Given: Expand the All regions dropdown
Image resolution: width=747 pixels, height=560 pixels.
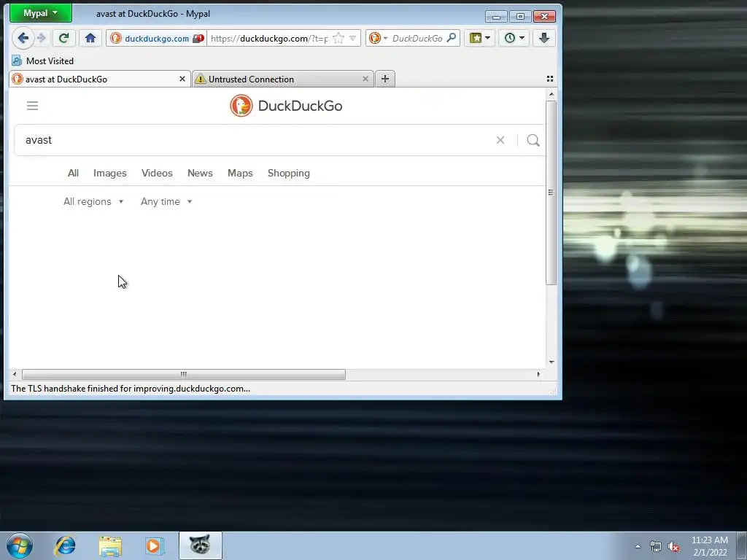Looking at the screenshot, I should click(x=93, y=201).
